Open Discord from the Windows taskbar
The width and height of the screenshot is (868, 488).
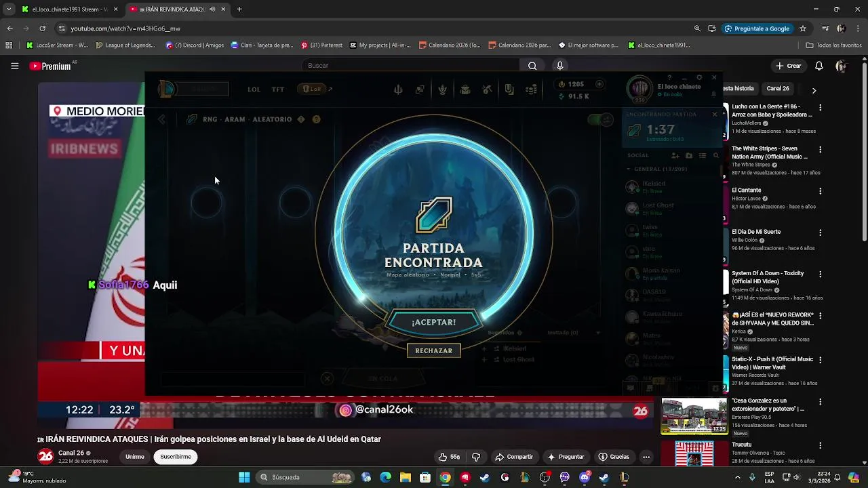585,477
